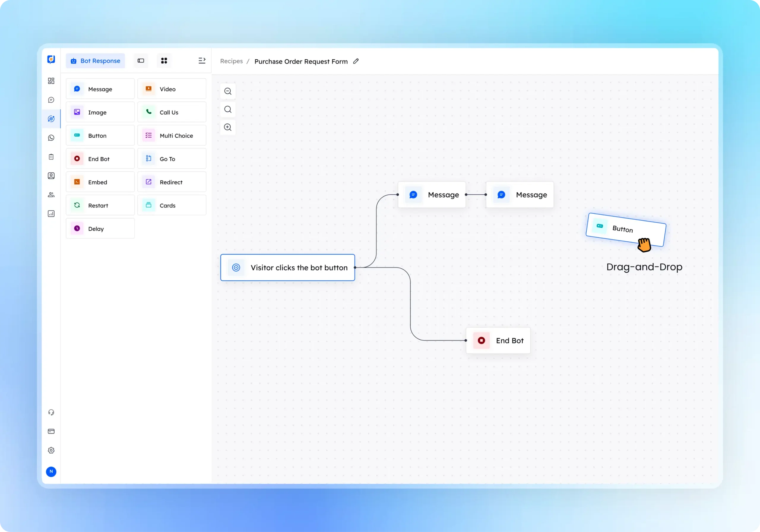Open the dashboard grid icon in sidebar
Image resolution: width=760 pixels, height=532 pixels.
coord(51,81)
